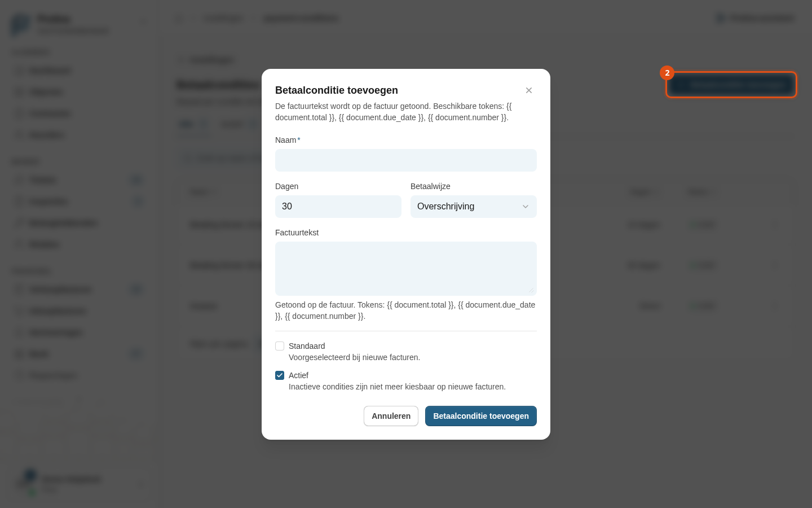The image size is (812, 508).
Task: Uncheck the Actief checkbox
Action: tap(280, 375)
